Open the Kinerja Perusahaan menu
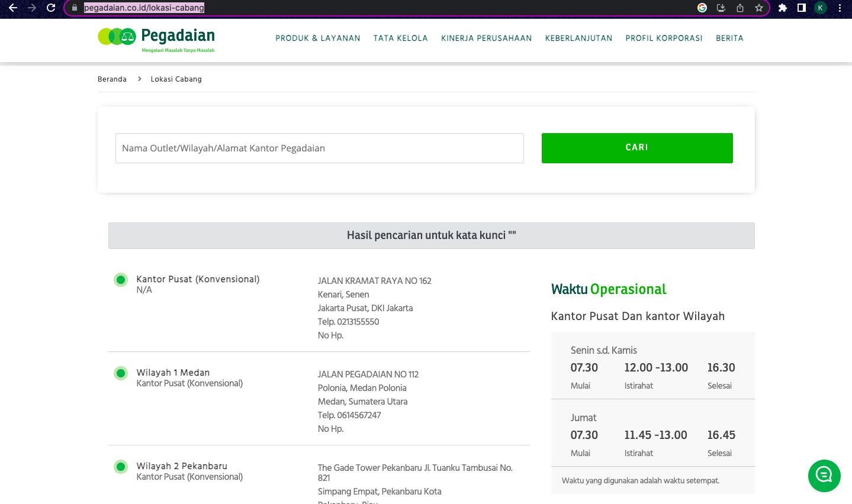 [487, 38]
